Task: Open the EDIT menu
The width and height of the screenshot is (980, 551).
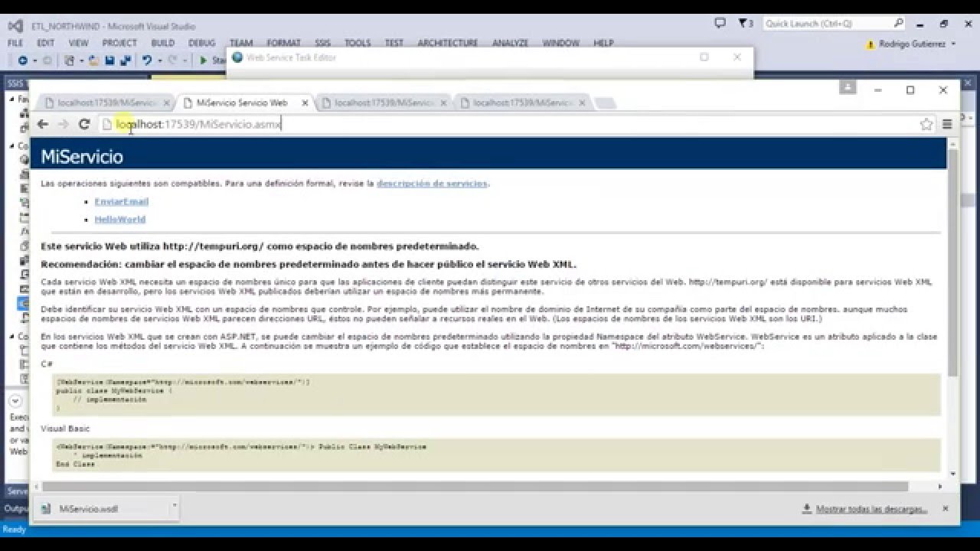Action: (45, 43)
